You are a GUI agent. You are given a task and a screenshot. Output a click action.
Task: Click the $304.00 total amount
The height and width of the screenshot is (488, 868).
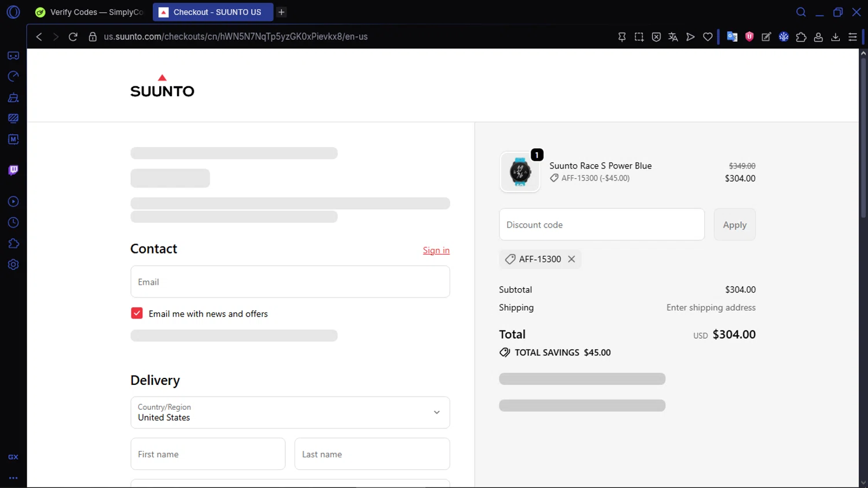[x=734, y=334]
